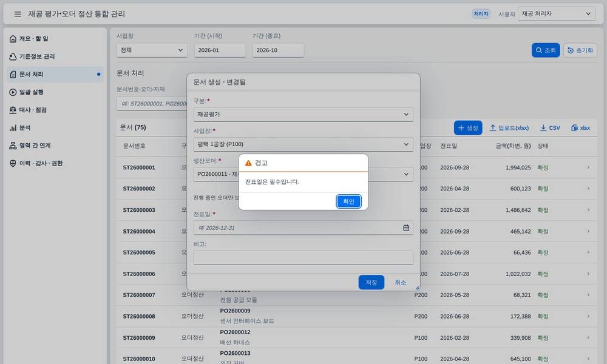607x364 pixels.
Task: Open the 전표일 calendar picker icon
Action: click(406, 228)
